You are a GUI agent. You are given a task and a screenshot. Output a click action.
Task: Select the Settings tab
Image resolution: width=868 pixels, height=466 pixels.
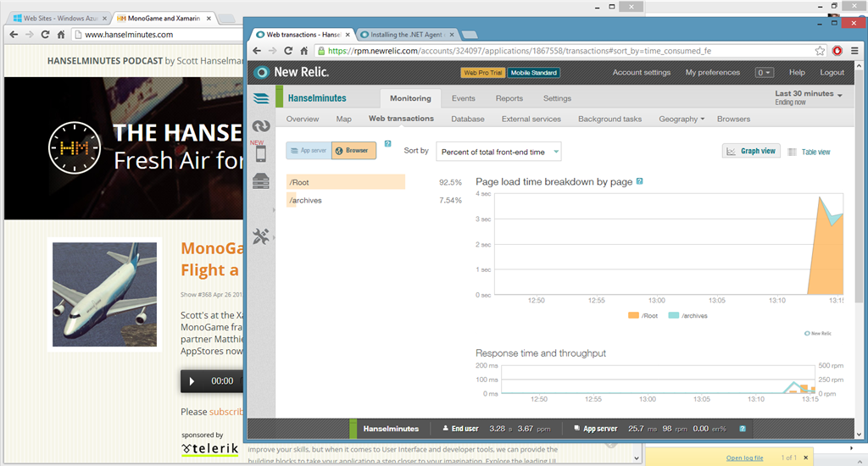557,98
